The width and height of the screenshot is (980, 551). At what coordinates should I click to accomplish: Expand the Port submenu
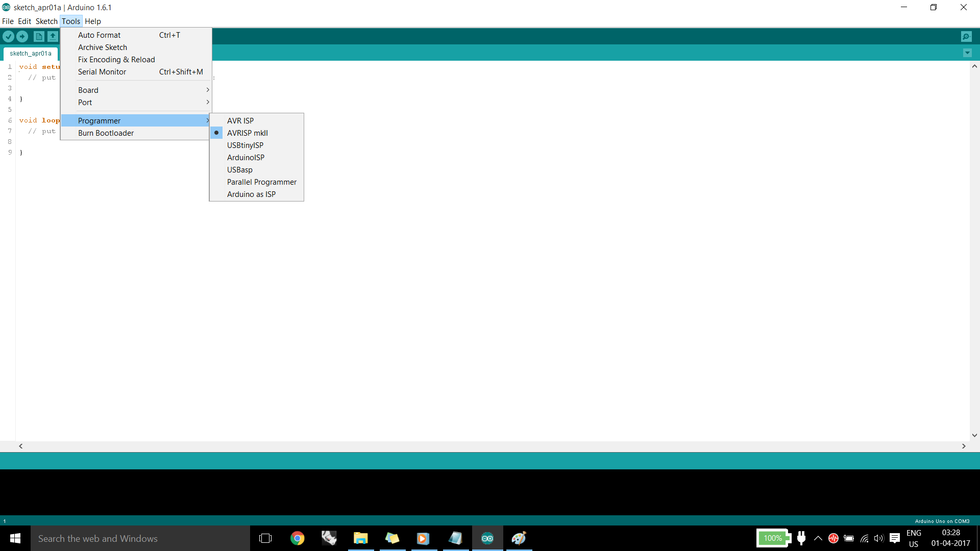click(136, 103)
